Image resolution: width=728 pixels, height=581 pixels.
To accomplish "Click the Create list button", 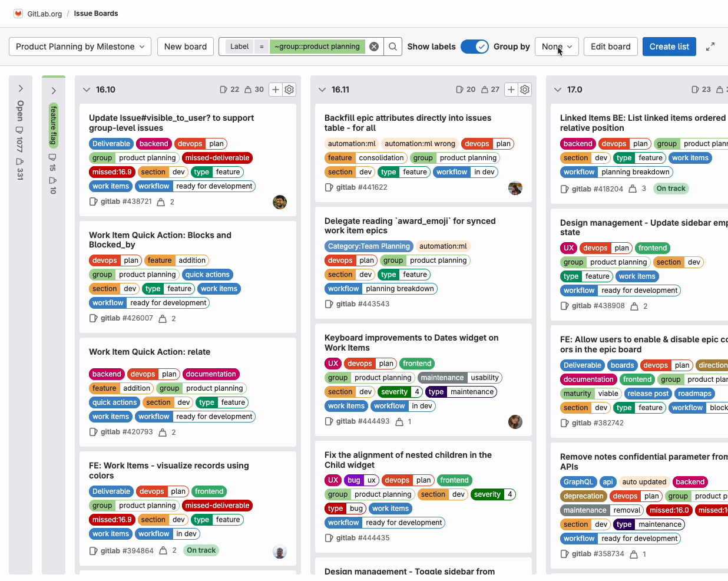I will tap(669, 46).
